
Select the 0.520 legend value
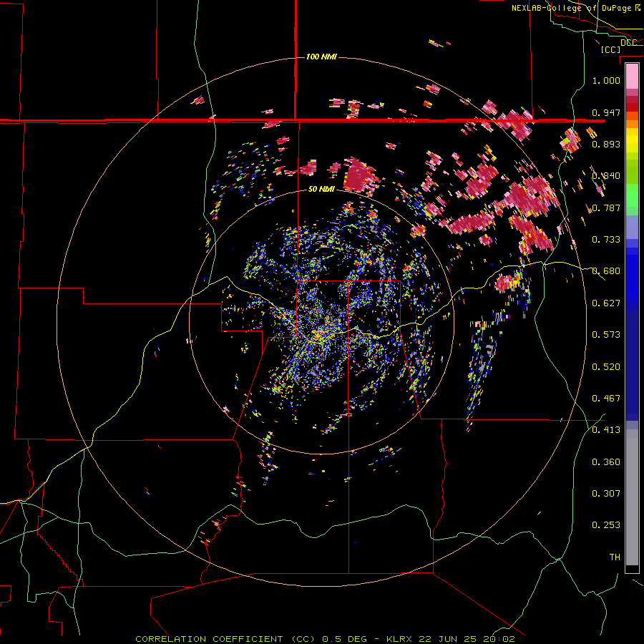click(606, 366)
